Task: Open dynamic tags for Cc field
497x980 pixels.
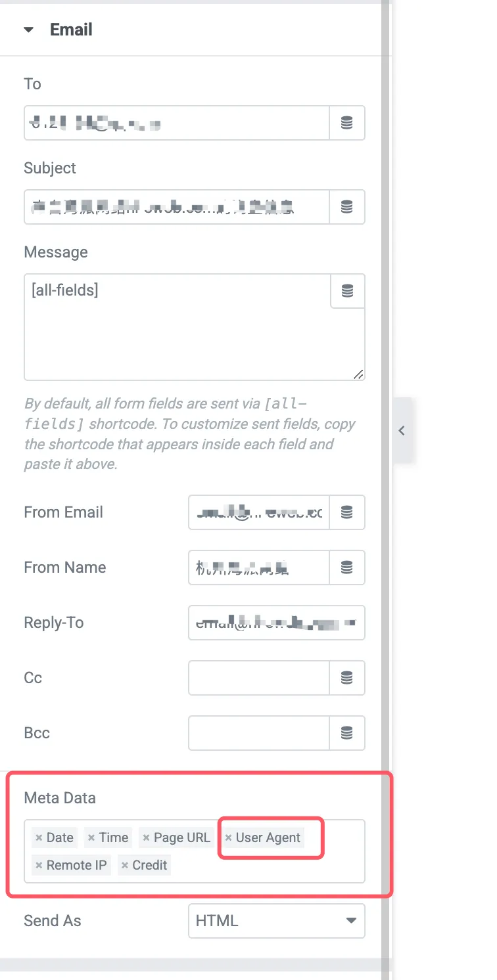Action: (346, 678)
